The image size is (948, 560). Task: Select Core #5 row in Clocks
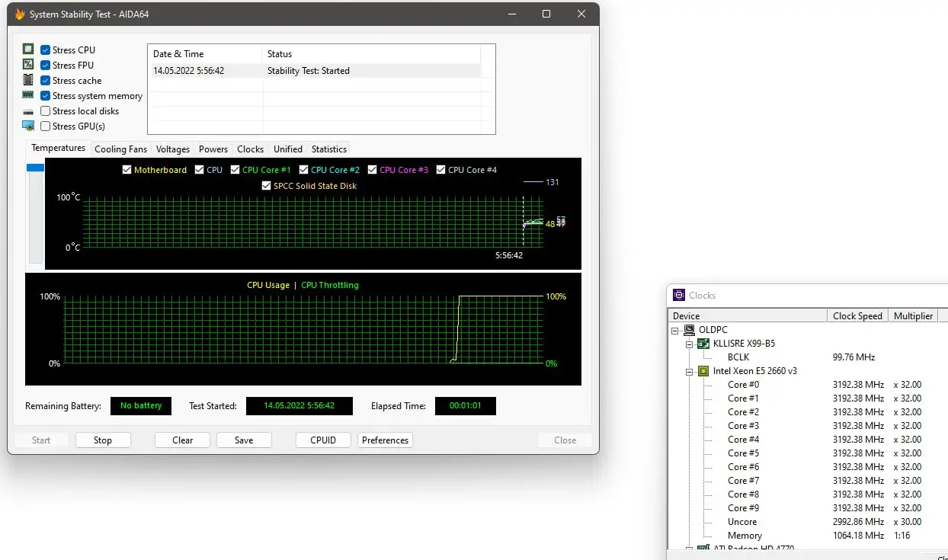808,453
